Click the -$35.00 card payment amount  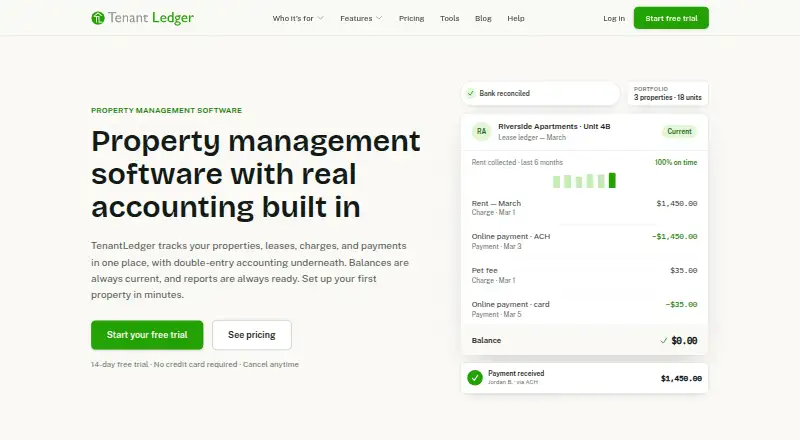coord(681,304)
